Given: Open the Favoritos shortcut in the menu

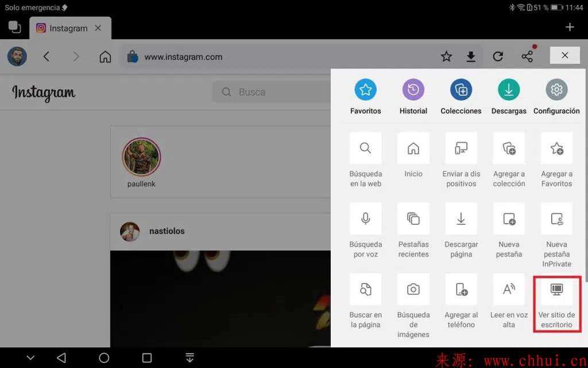Looking at the screenshot, I should coord(365,97).
